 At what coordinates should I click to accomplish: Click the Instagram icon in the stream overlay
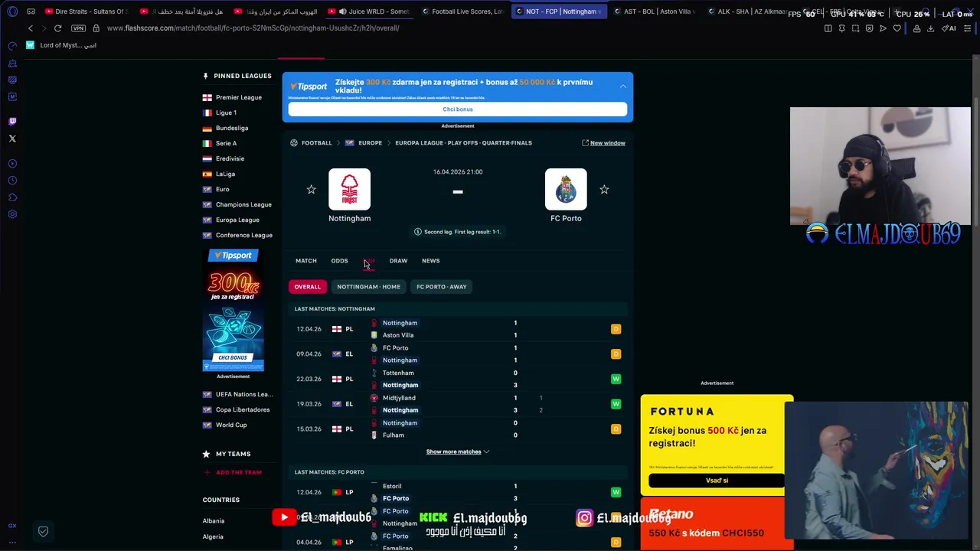584,518
